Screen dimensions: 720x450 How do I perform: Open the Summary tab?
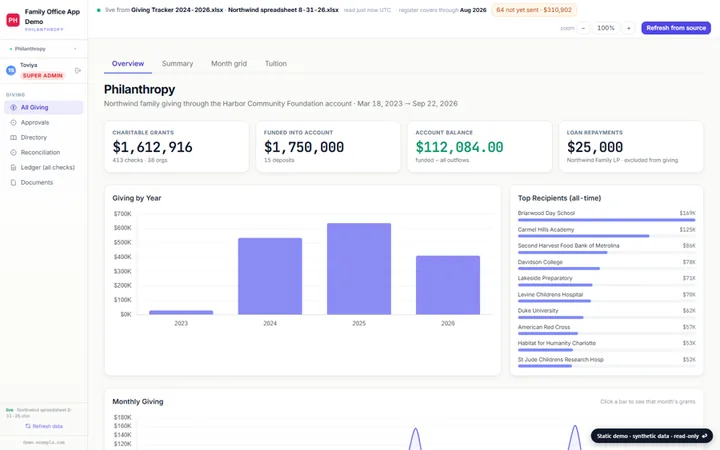coord(177,64)
